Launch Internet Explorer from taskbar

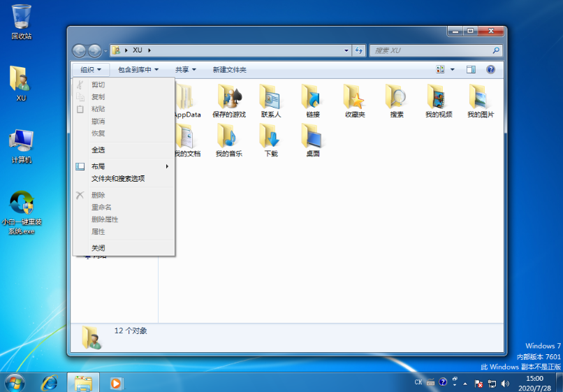pyautogui.click(x=49, y=383)
